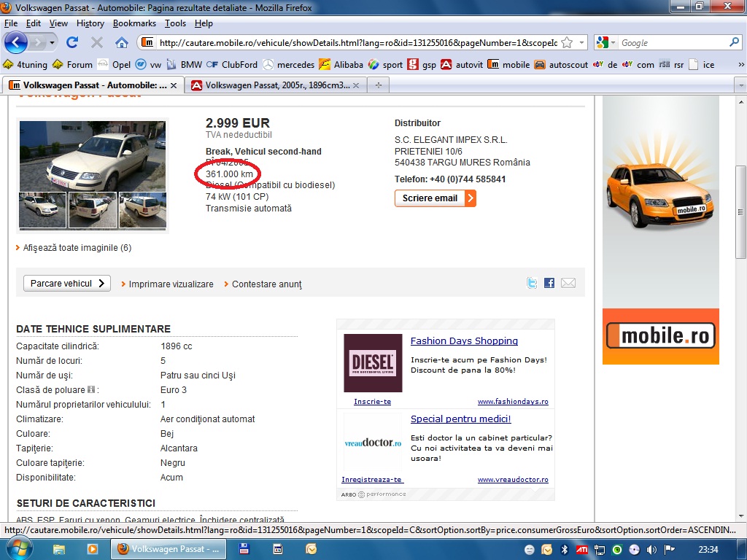Open the File menu
The width and height of the screenshot is (747, 560).
10,23
